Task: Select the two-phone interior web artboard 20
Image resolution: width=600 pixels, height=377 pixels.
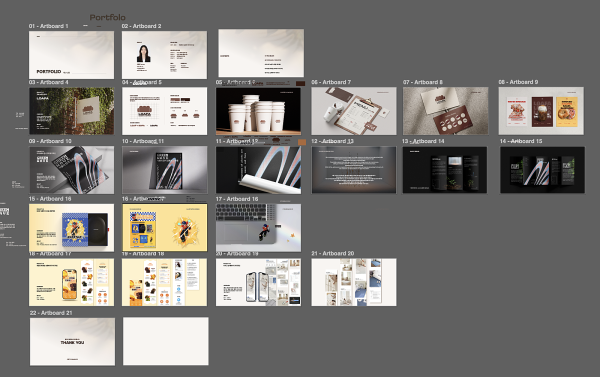Action: pyautogui.click(x=258, y=282)
